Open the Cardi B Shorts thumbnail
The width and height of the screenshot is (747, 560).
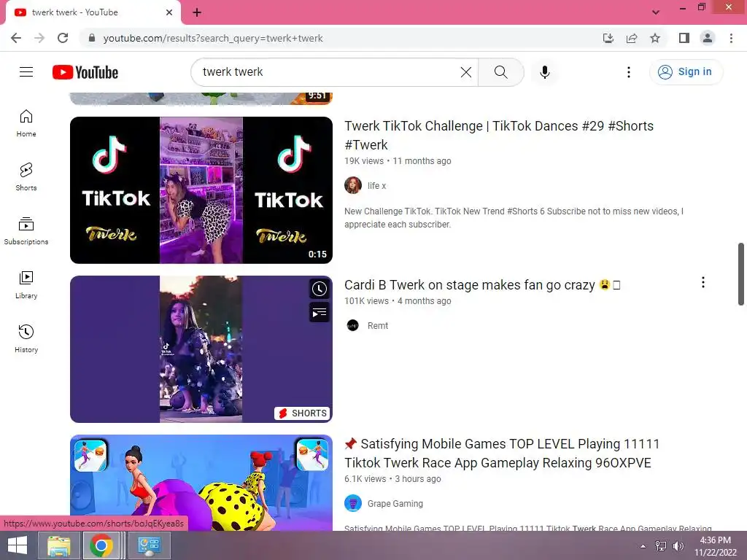201,349
